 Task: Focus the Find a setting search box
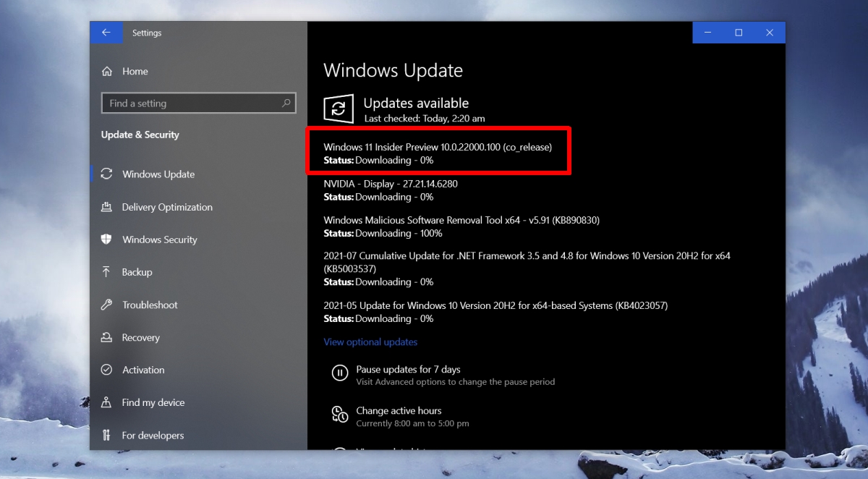coord(199,103)
